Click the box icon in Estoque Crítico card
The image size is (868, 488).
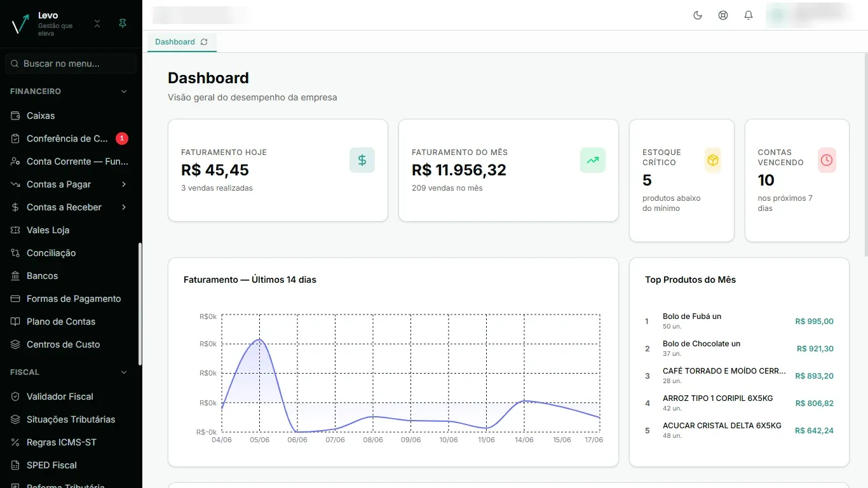tap(713, 160)
